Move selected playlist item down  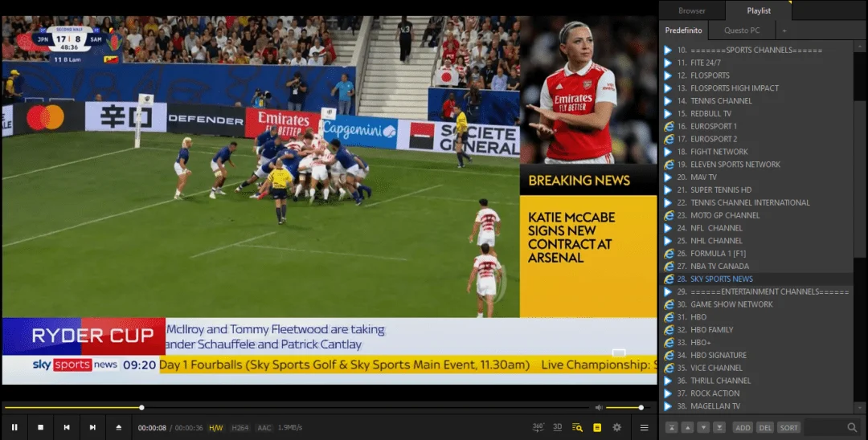[703, 427]
